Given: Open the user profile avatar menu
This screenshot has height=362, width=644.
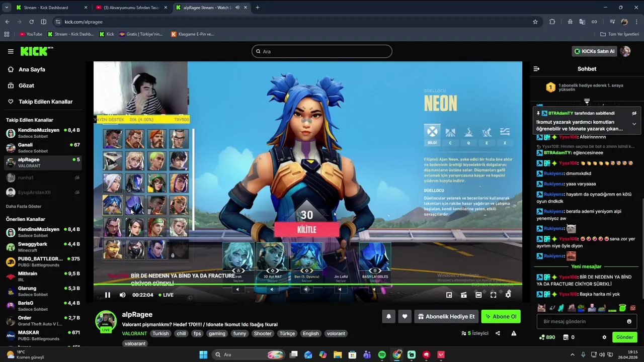Looking at the screenshot, I should [625, 51].
